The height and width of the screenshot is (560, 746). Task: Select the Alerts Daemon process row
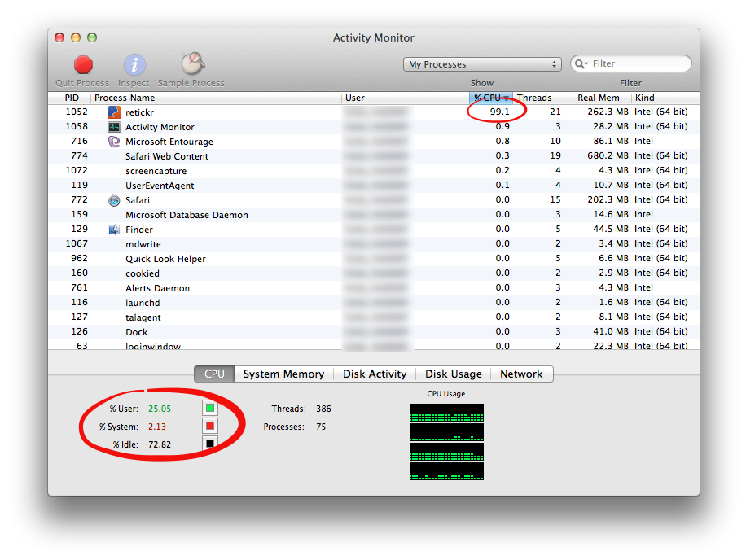pos(374,288)
